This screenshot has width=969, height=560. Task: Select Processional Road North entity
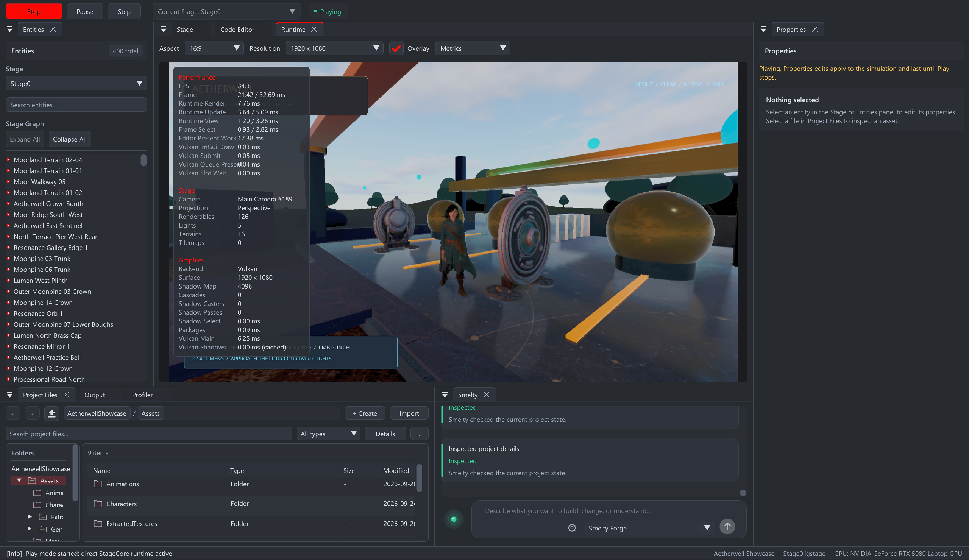pos(49,379)
